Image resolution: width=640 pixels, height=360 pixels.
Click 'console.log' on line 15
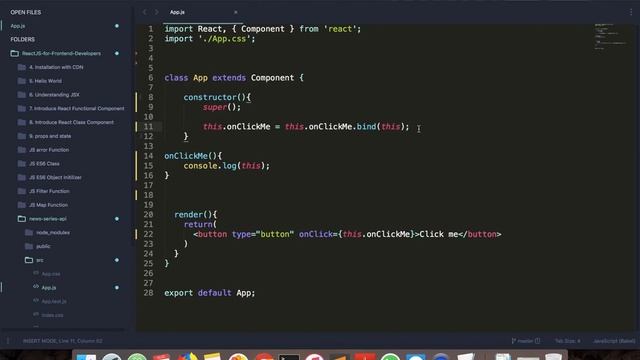coord(210,166)
